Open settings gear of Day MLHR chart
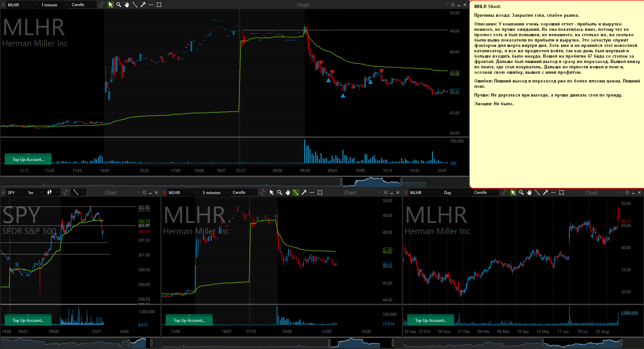The height and width of the screenshot is (349, 644). [x=627, y=192]
